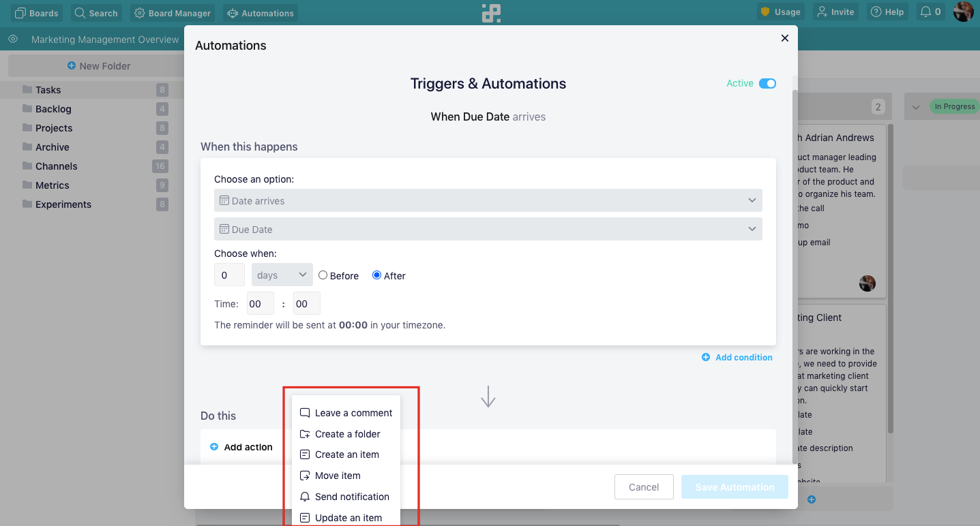Click New Folder
The width and height of the screenshot is (980, 526).
click(x=99, y=66)
